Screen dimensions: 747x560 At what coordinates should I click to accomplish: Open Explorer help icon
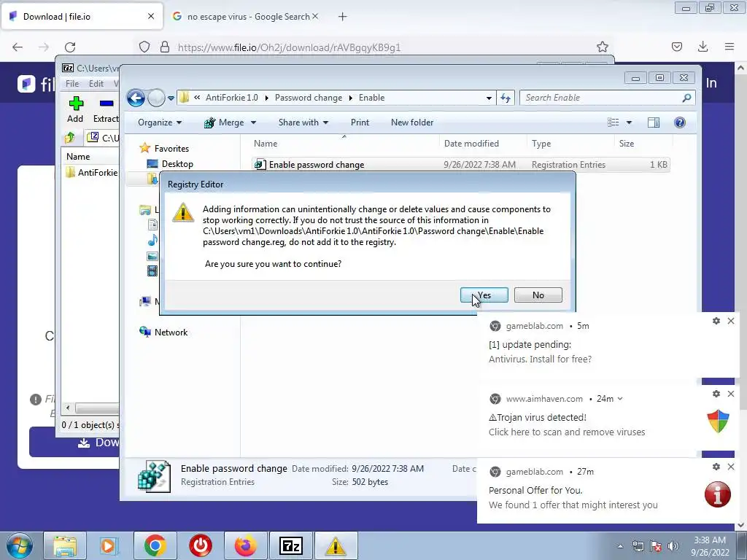pyautogui.click(x=680, y=122)
